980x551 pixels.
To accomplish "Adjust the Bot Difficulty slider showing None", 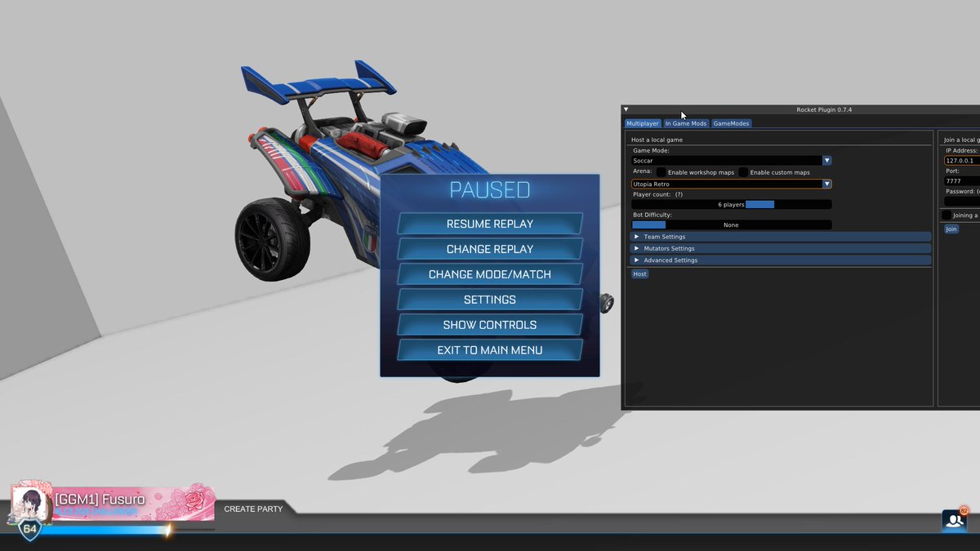I will tap(732, 224).
